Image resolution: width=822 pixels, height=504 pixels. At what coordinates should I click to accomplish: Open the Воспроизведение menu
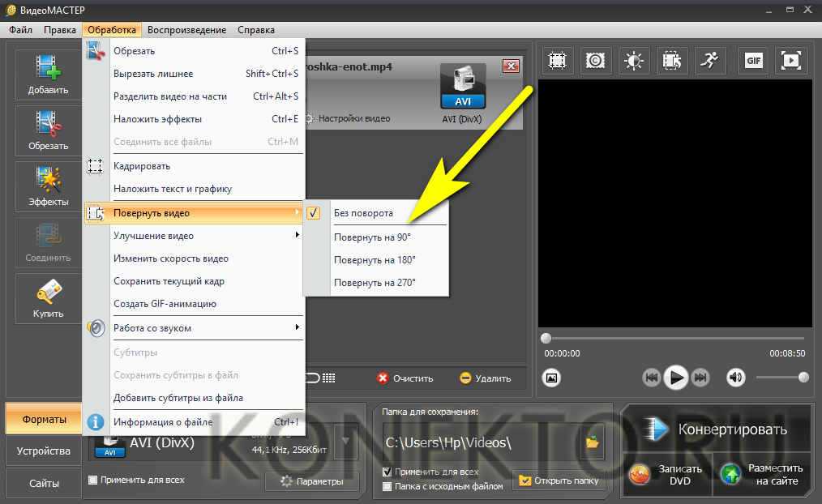click(x=186, y=30)
